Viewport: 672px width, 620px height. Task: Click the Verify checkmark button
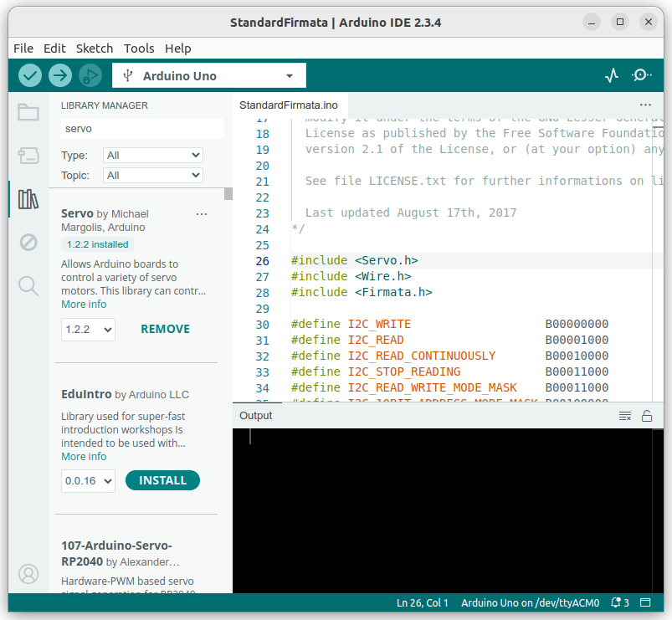30,75
